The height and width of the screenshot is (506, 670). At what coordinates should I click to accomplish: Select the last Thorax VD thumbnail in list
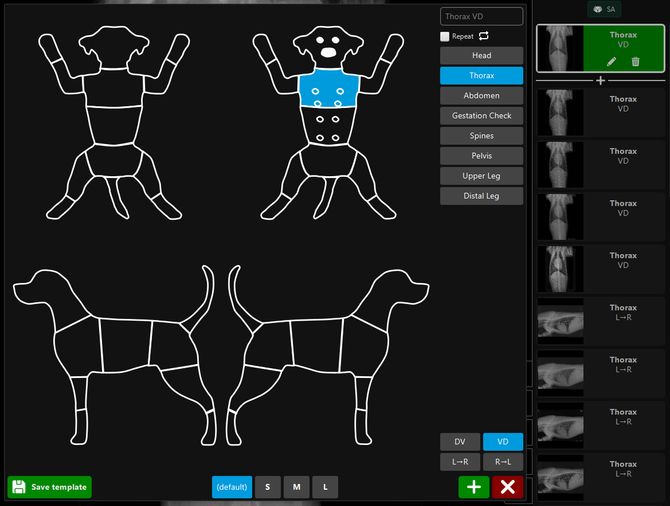(600, 269)
